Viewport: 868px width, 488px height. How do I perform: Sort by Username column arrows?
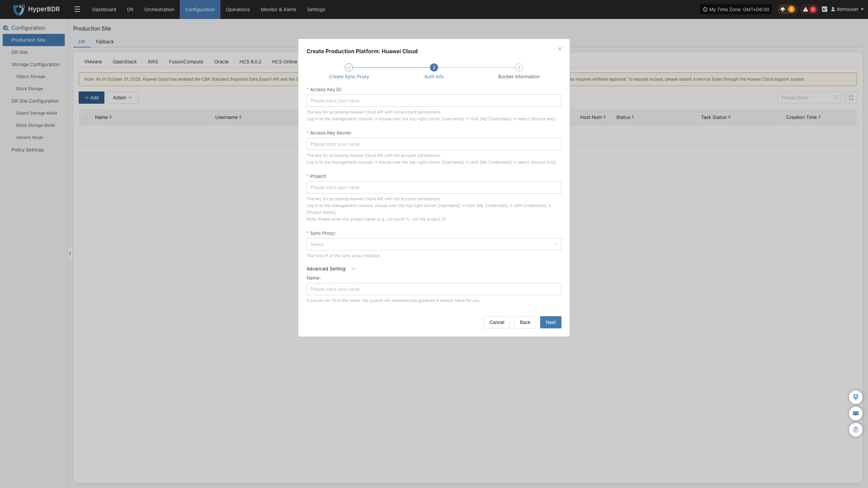(240, 117)
